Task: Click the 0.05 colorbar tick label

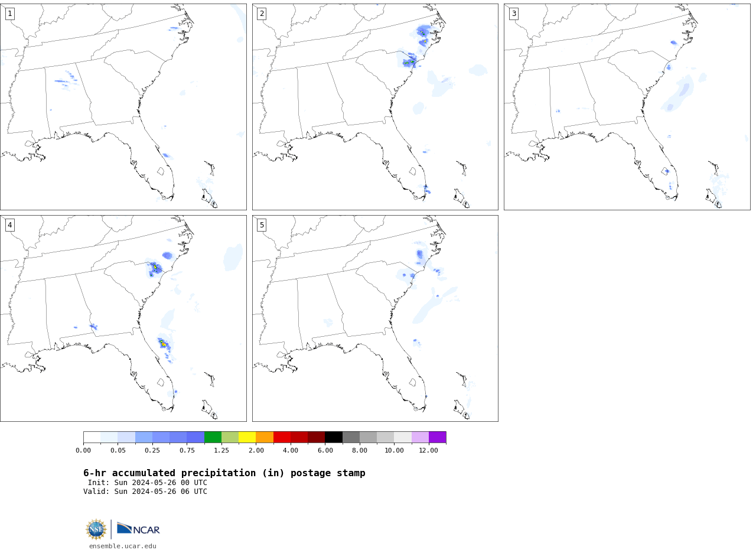Action: coord(118,450)
